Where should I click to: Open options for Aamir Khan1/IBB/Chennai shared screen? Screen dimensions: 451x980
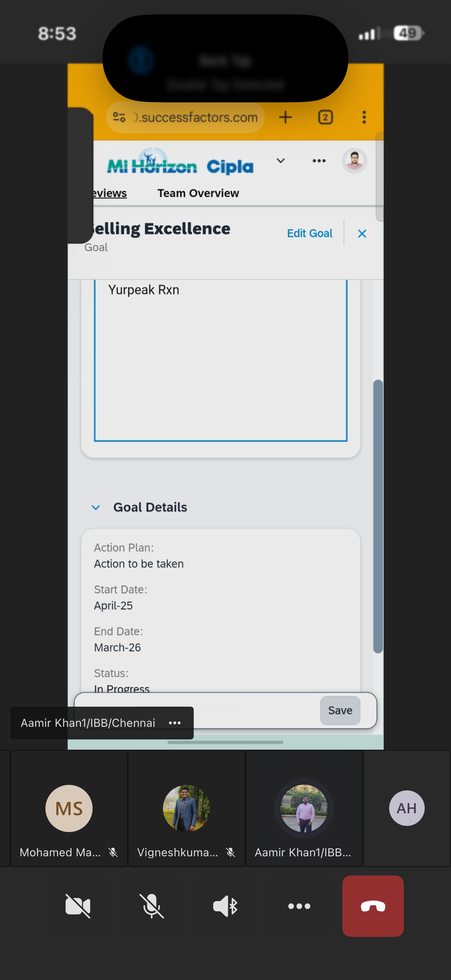pos(175,723)
